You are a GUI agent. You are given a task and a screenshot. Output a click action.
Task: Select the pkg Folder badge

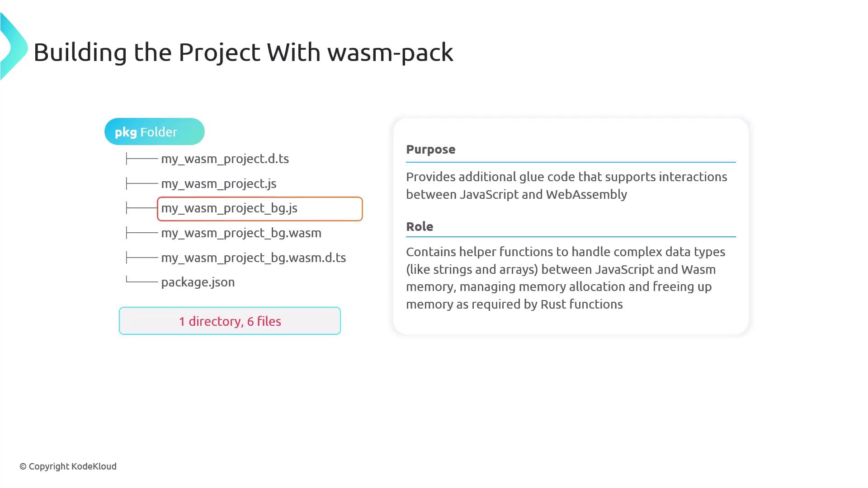(154, 131)
